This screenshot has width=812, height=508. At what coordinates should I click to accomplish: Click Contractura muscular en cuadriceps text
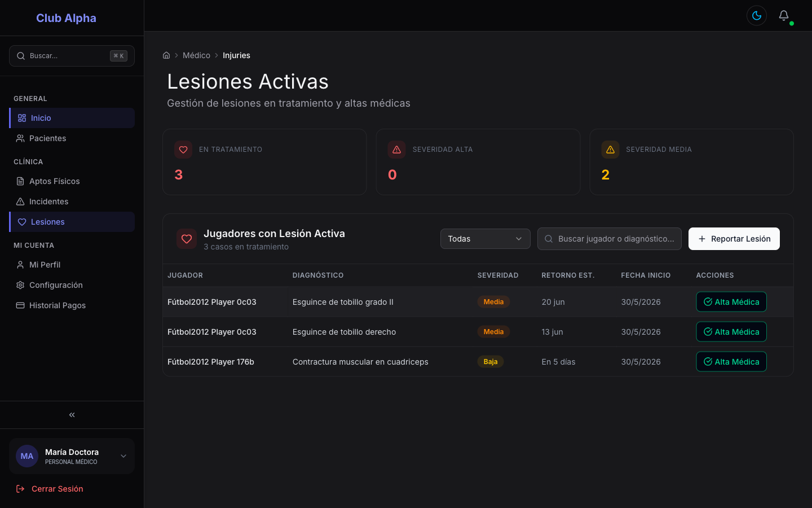click(x=360, y=362)
